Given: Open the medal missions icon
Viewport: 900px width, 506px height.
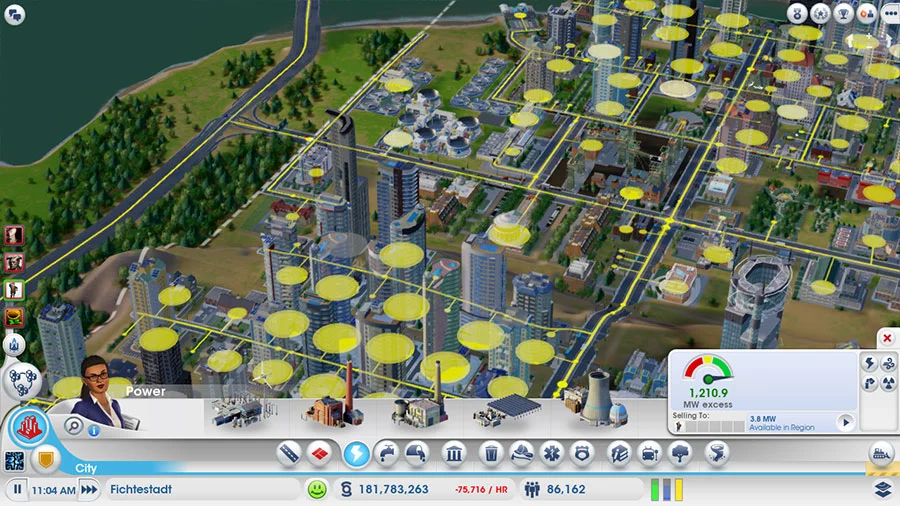Looking at the screenshot, I should click(x=797, y=13).
